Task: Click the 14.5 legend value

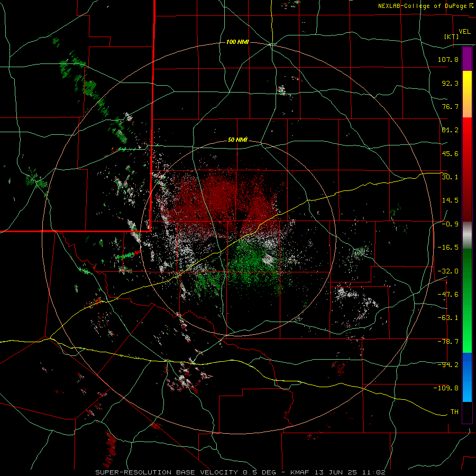Action: (x=450, y=200)
